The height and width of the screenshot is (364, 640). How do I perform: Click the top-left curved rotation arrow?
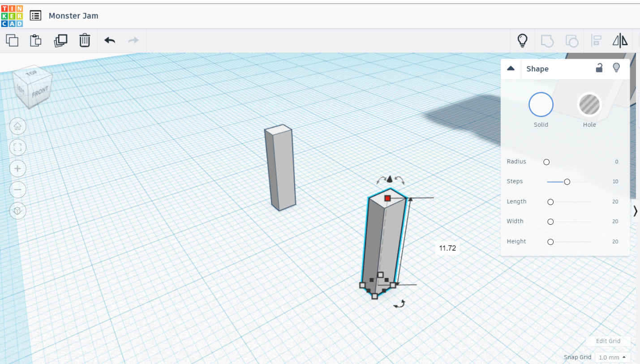click(381, 180)
